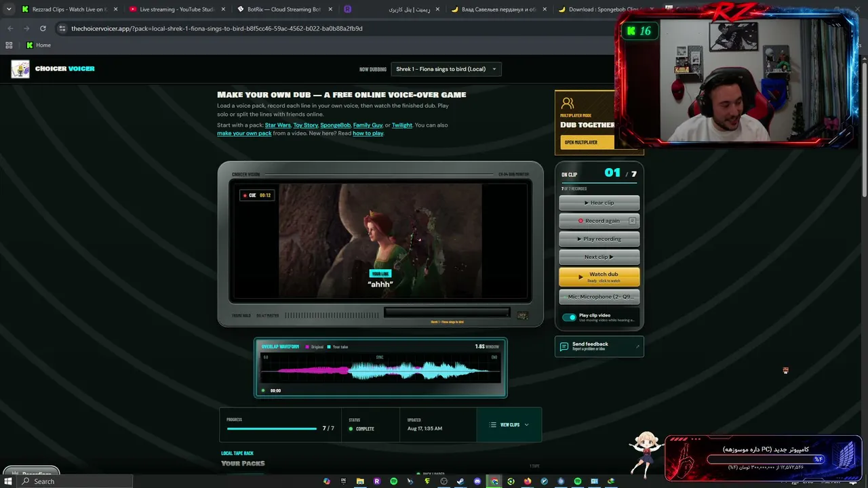The height and width of the screenshot is (488, 868).
Task: Click the 'Aug 17, 1:35 AM' updated text
Action: [x=425, y=428]
